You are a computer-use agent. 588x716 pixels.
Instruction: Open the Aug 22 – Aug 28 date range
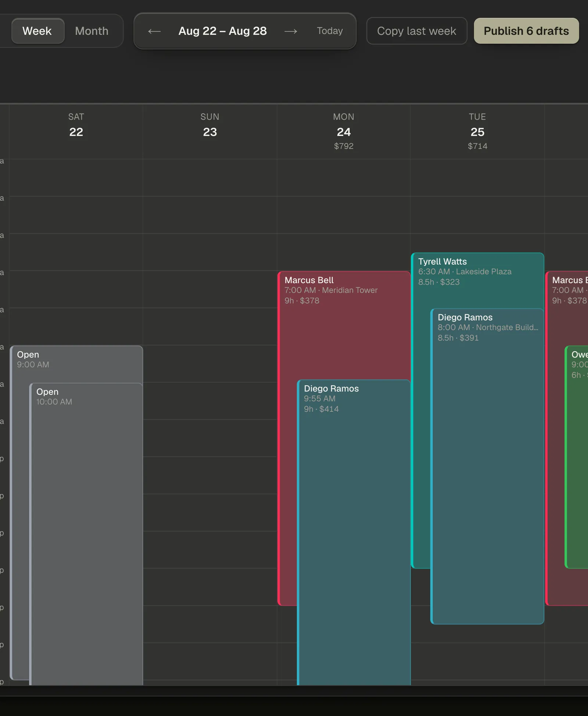(x=223, y=31)
